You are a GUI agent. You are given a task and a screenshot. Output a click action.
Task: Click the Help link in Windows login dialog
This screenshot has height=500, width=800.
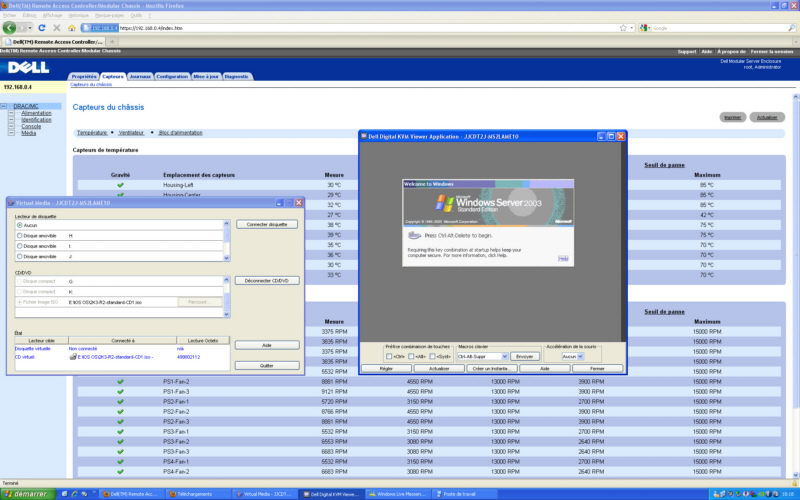coord(563,259)
